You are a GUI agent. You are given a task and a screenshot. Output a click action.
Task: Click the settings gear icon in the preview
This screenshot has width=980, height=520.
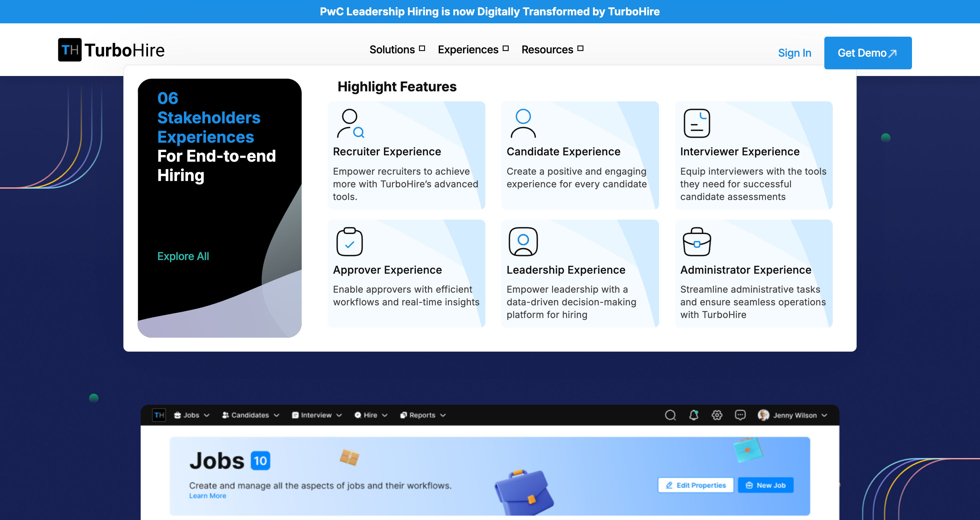717,415
